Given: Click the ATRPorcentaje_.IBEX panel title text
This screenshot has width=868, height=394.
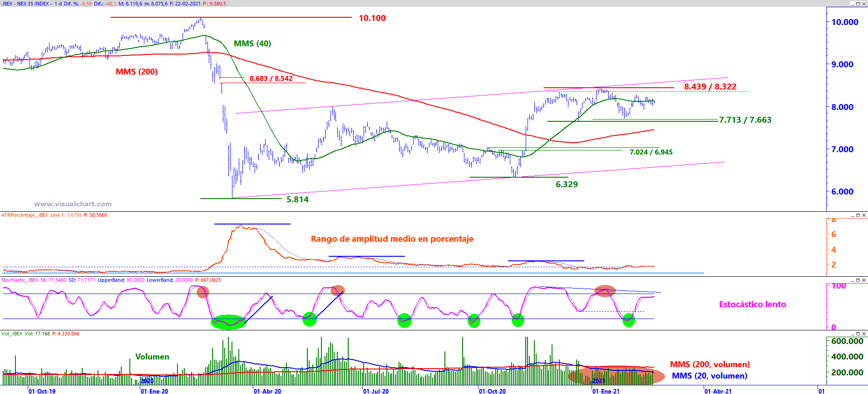Looking at the screenshot, I should point(25,215).
